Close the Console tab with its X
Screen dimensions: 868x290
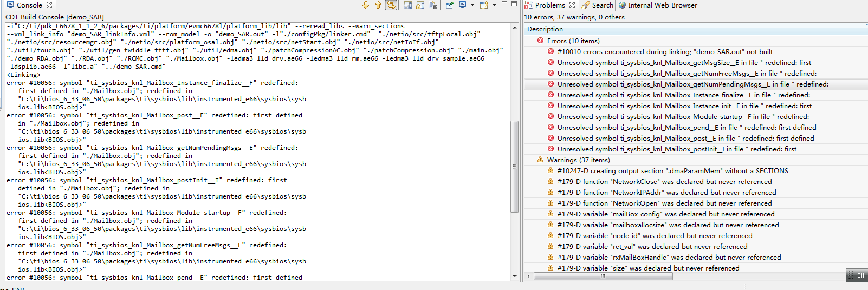(49, 5)
